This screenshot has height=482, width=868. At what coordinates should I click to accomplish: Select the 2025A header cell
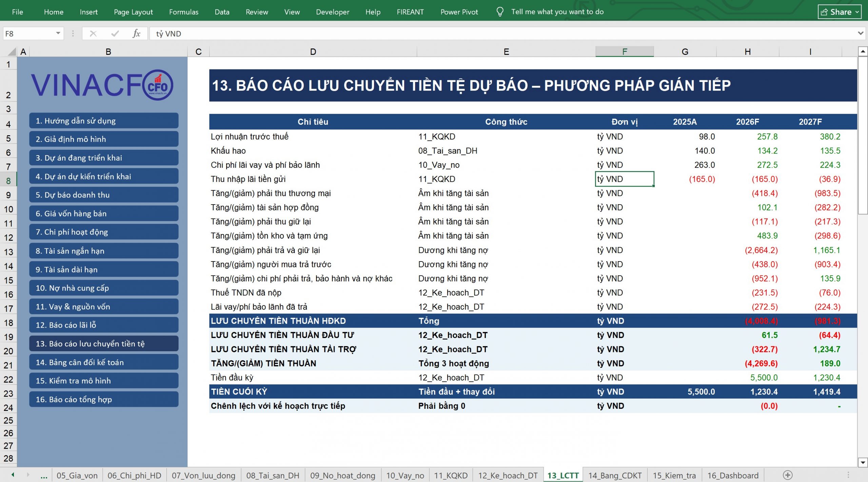(x=685, y=122)
